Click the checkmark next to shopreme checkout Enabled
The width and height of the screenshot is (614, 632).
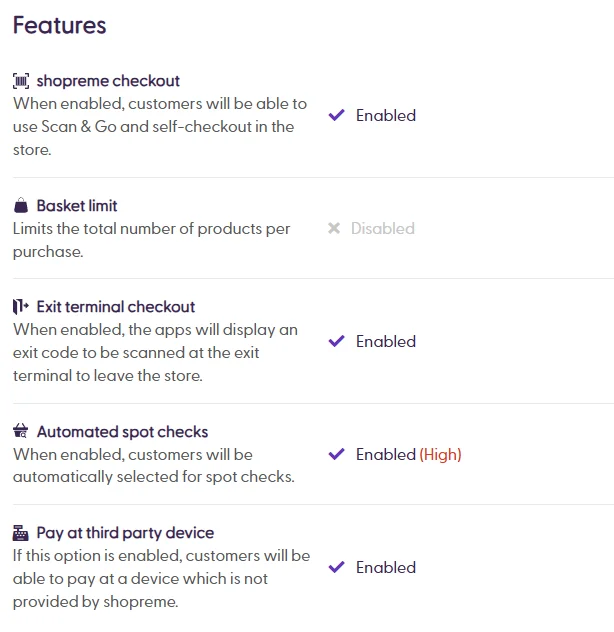pos(336,115)
